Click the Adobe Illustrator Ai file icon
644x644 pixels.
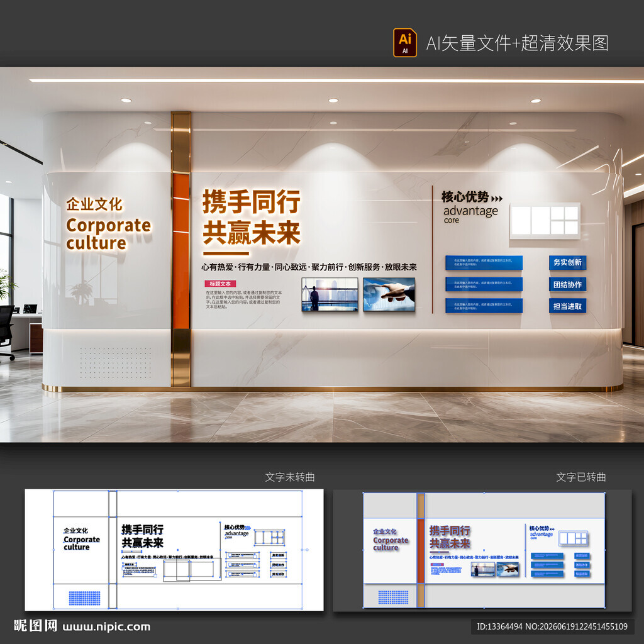(404, 43)
